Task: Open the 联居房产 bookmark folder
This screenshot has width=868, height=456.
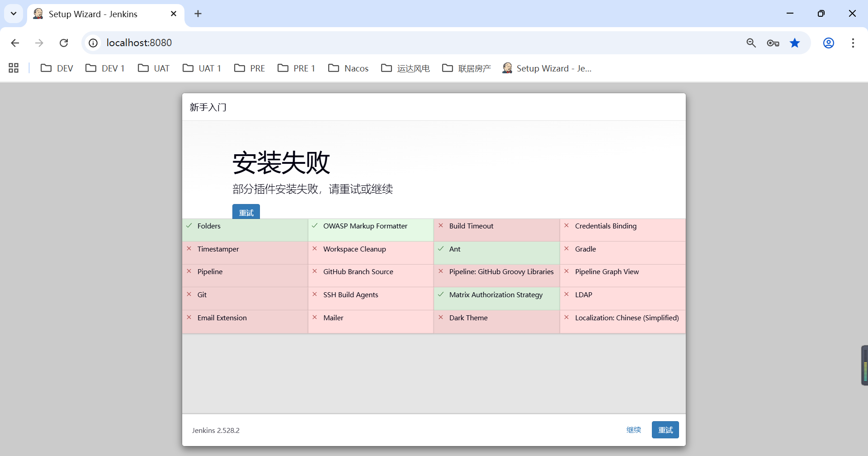Action: pos(467,68)
